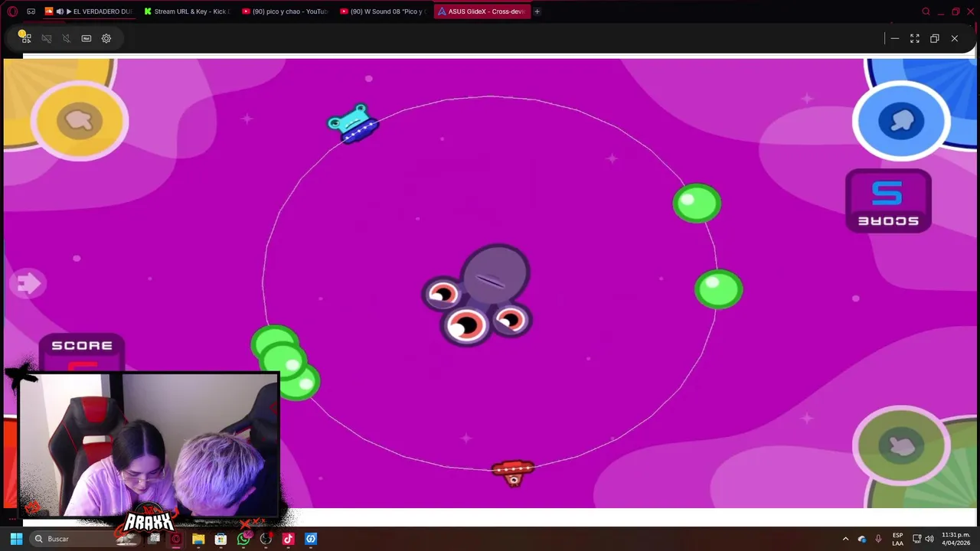
Task: Open Opera GX from the taskbar
Action: [176, 539]
